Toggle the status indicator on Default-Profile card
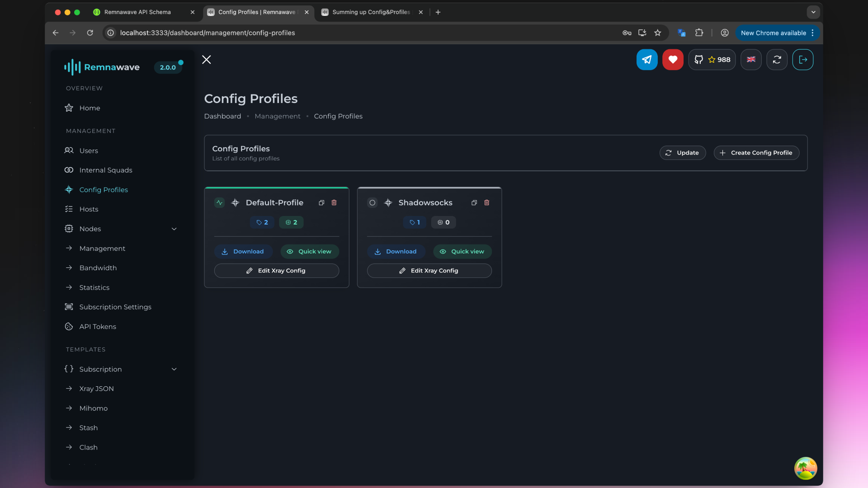 (219, 203)
